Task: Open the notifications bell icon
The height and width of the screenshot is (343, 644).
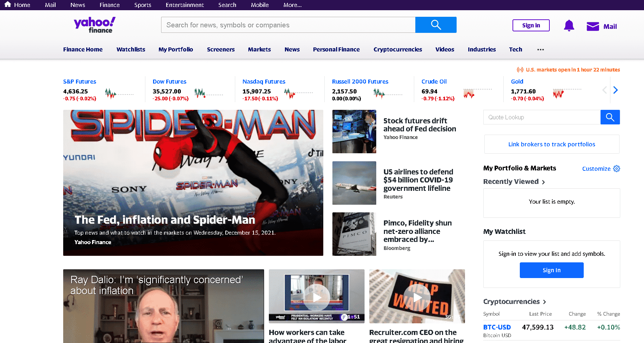Action: (x=569, y=26)
